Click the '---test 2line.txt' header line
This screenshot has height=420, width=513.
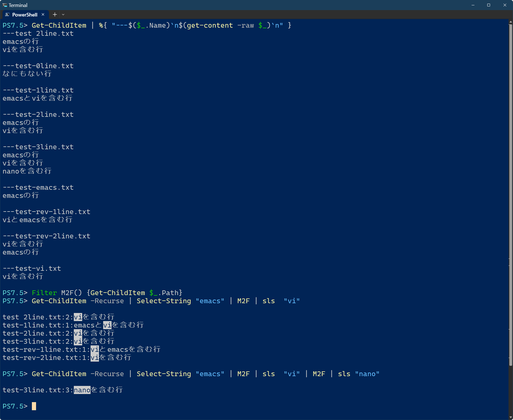pyautogui.click(x=38, y=34)
